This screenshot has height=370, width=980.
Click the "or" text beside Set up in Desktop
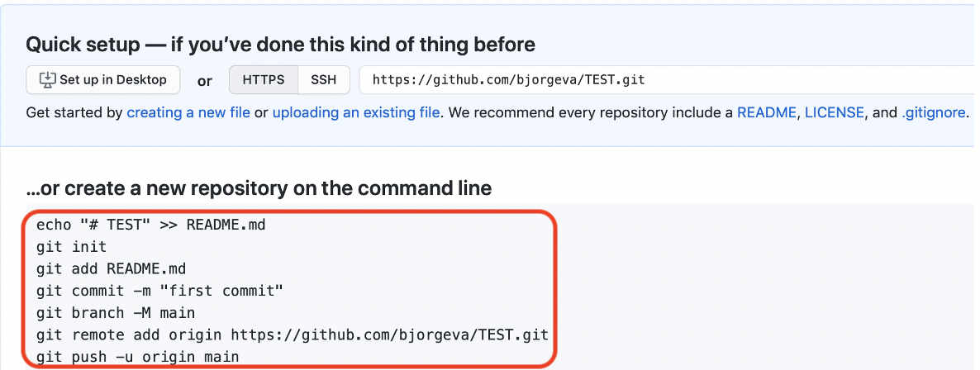point(204,81)
